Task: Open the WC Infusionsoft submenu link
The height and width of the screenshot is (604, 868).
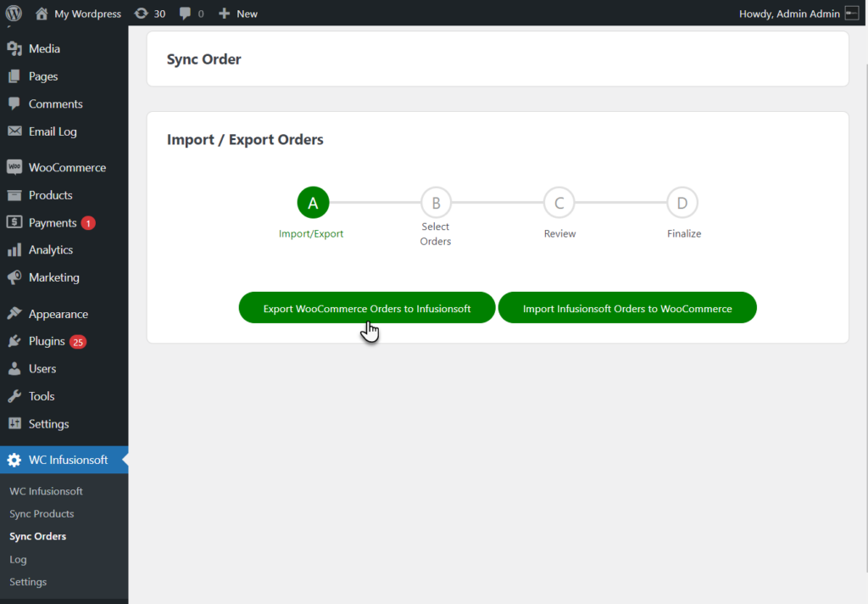Action: pyautogui.click(x=46, y=491)
